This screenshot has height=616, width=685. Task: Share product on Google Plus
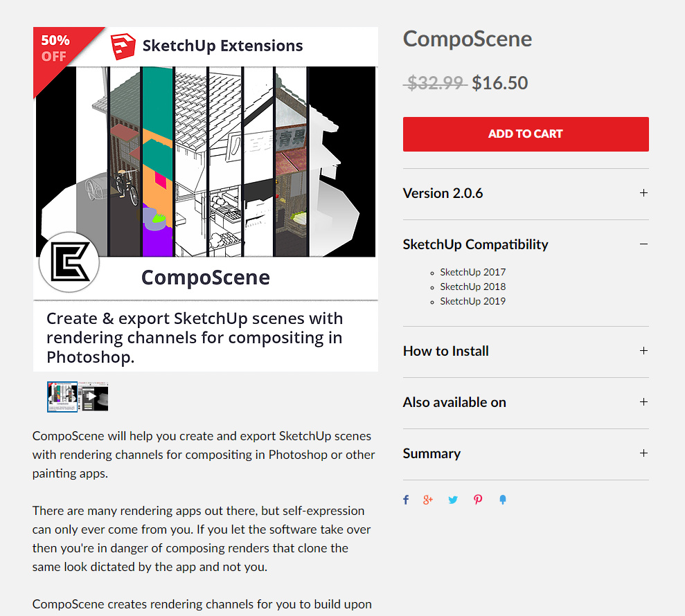(x=428, y=500)
